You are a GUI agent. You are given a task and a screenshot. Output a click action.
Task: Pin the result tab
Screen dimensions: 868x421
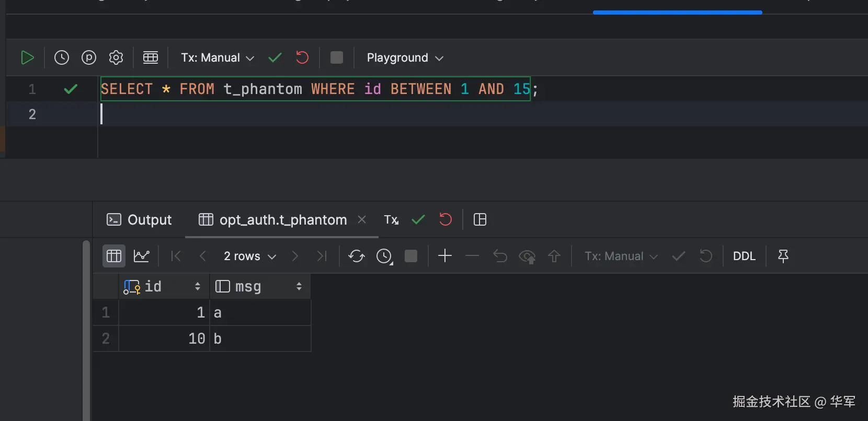click(783, 256)
